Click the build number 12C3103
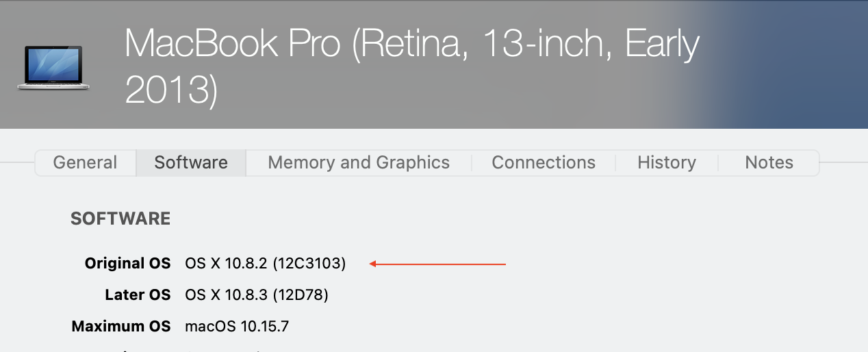The width and height of the screenshot is (868, 352). [x=309, y=264]
